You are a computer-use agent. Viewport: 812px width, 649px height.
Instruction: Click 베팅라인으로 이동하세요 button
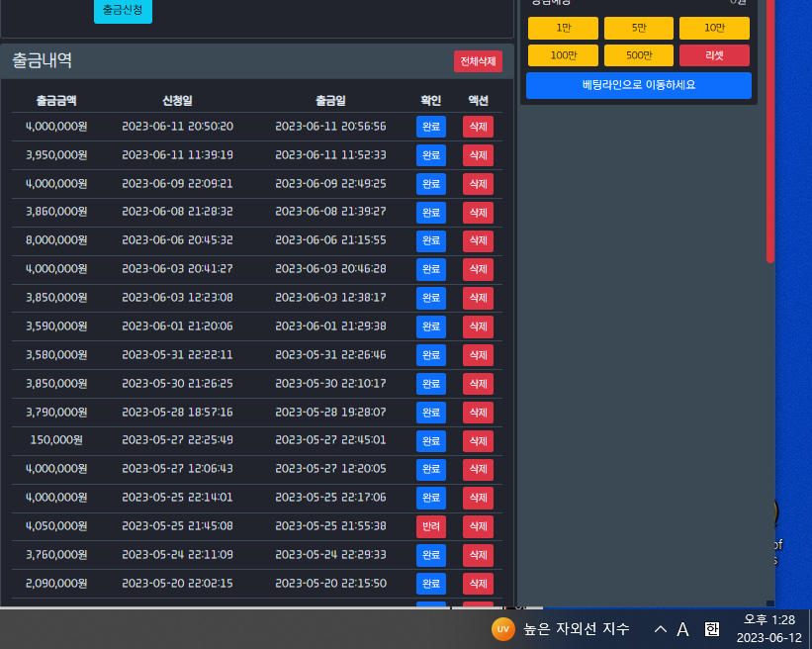click(638, 85)
